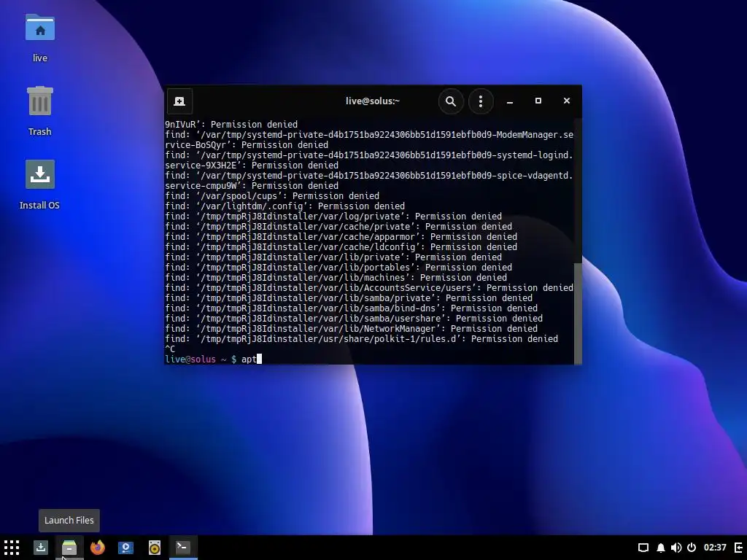Click the prompt line with apt
The image size is (747, 560).
(x=214, y=359)
